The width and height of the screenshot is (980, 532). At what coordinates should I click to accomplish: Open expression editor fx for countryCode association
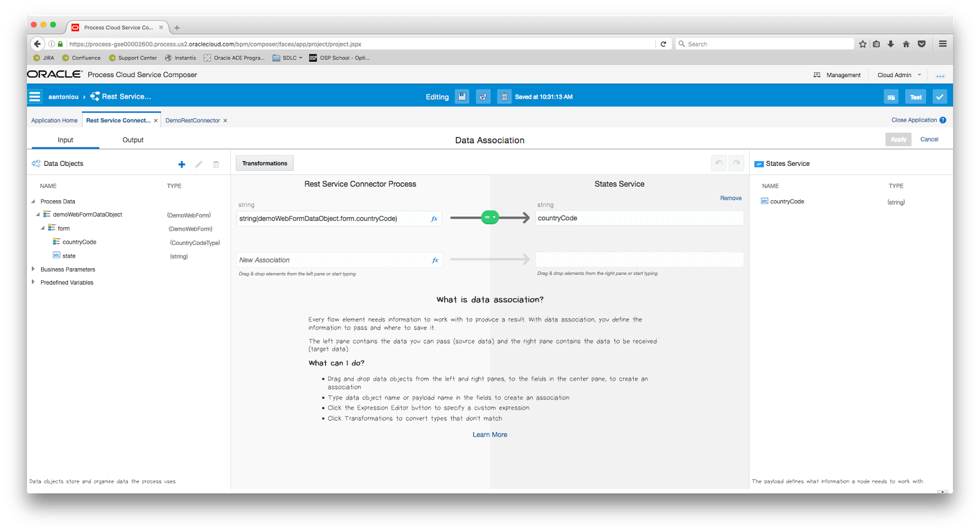[x=434, y=219]
